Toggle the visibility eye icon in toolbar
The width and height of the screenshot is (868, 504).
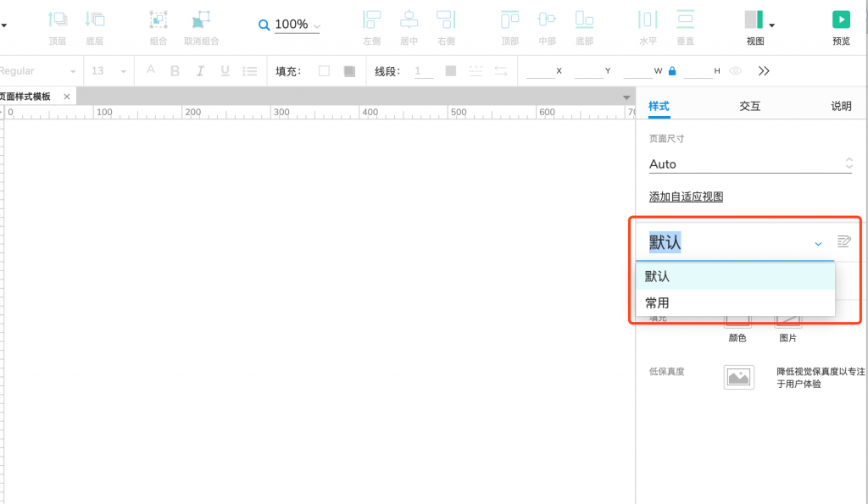(x=736, y=71)
